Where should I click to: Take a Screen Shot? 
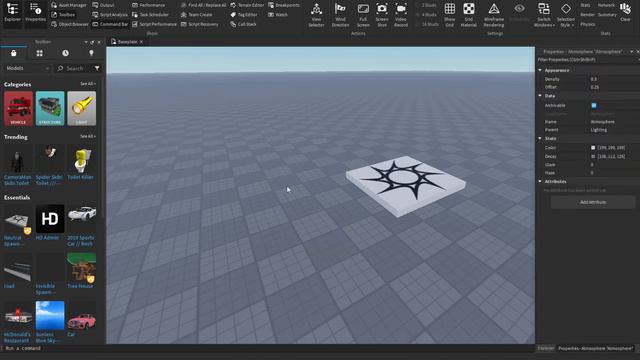point(382,15)
